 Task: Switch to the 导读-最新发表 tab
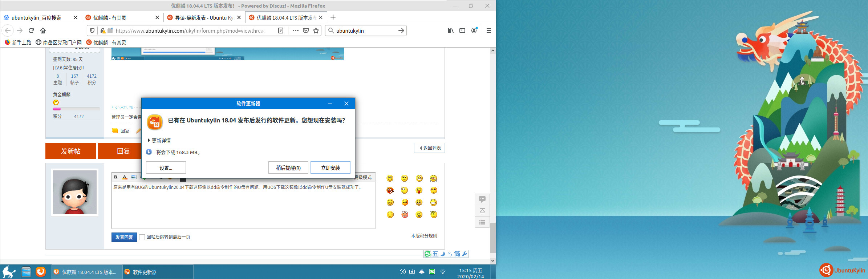click(203, 17)
